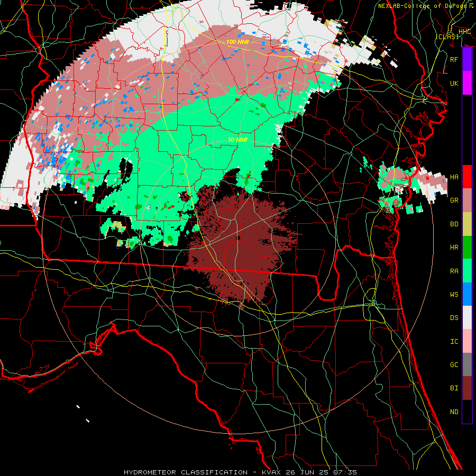This screenshot has height=476, width=476.
Task: Click the '07:35' timestamp text
Action: (x=345, y=472)
